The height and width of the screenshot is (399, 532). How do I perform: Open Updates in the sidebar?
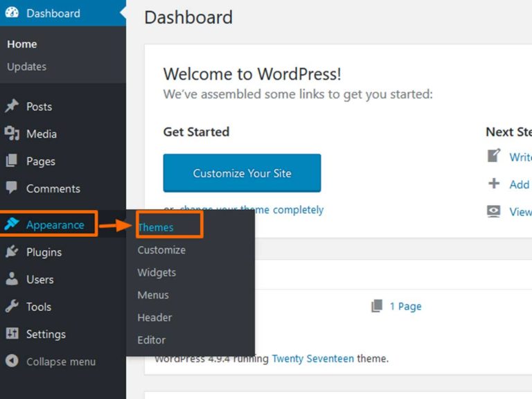click(x=27, y=66)
